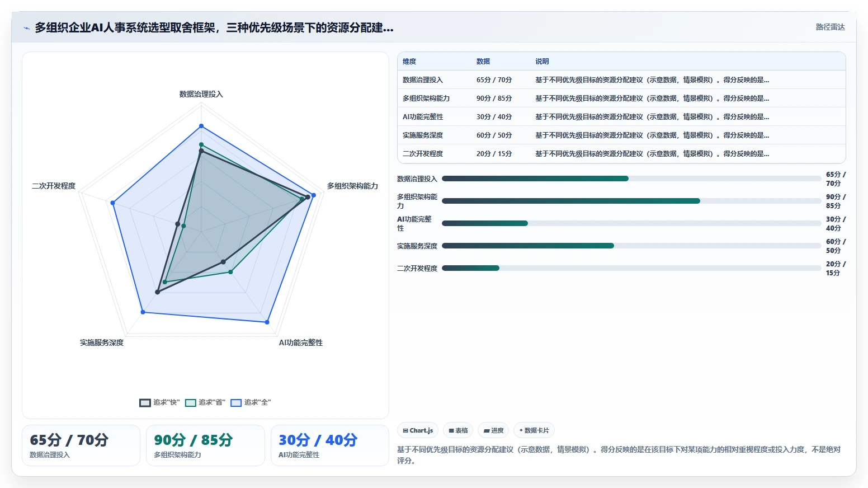Screen dimensions: 868x488
Task: Click the table cell 60分 / 50分
Action: coord(494,135)
